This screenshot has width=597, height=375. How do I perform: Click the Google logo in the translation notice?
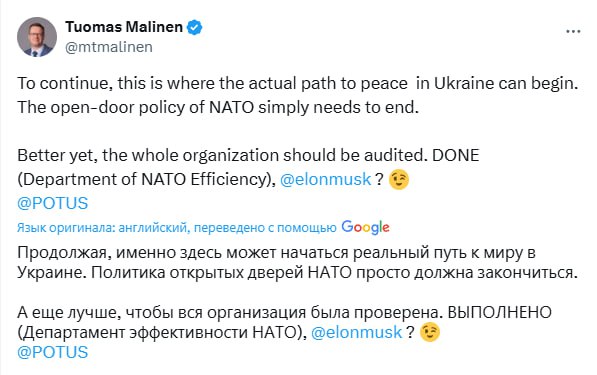click(x=365, y=227)
